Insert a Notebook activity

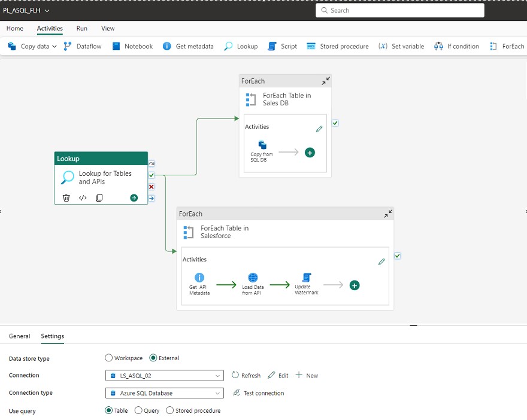[x=132, y=46]
